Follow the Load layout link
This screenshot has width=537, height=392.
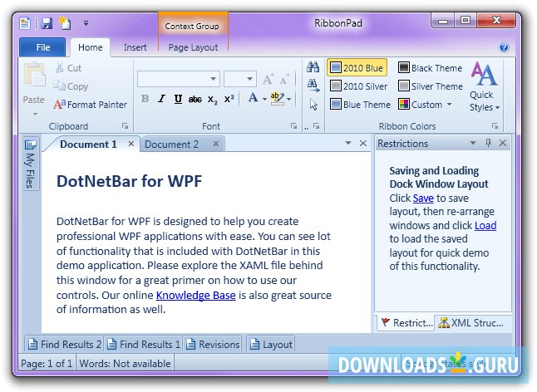[x=485, y=225]
